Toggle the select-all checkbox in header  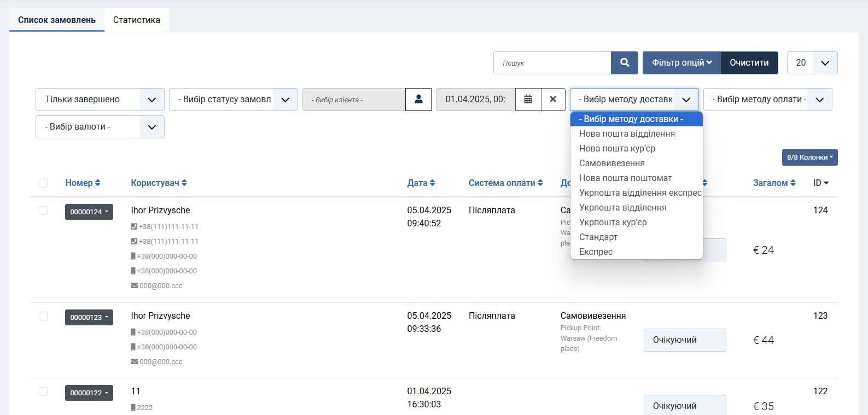pos(43,183)
